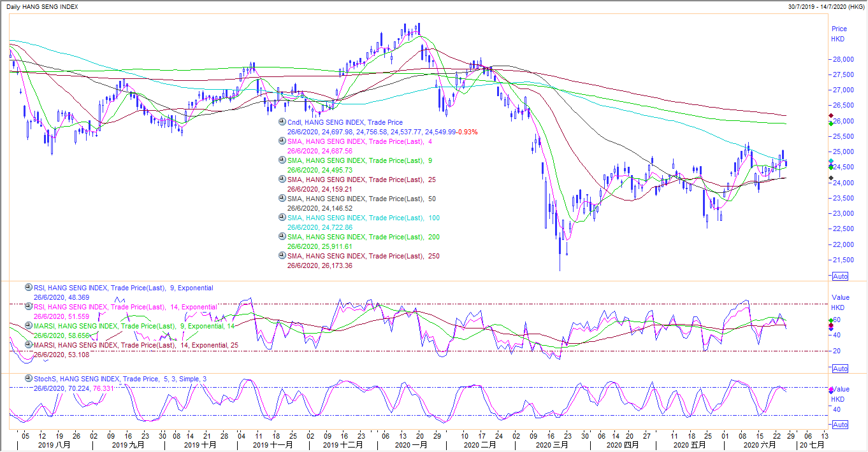Click the icon beside SMA 25 legend entry
Screen dimensions: 868x452
point(282,180)
